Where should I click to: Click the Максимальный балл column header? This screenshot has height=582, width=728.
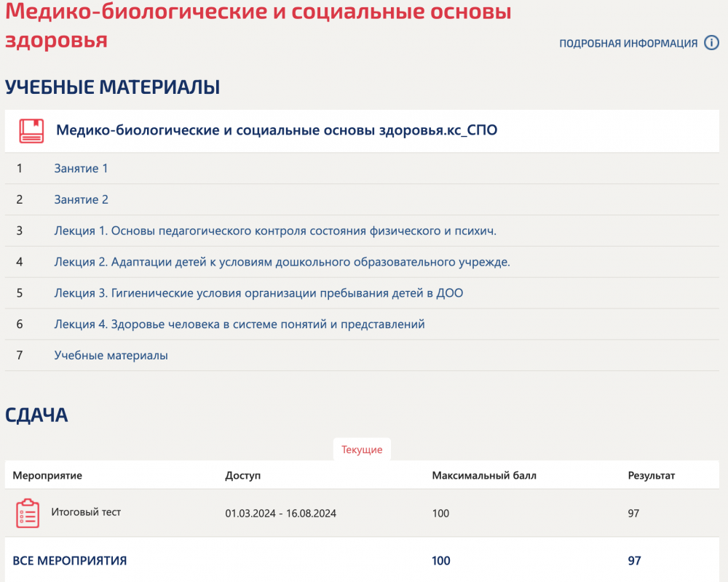click(484, 475)
